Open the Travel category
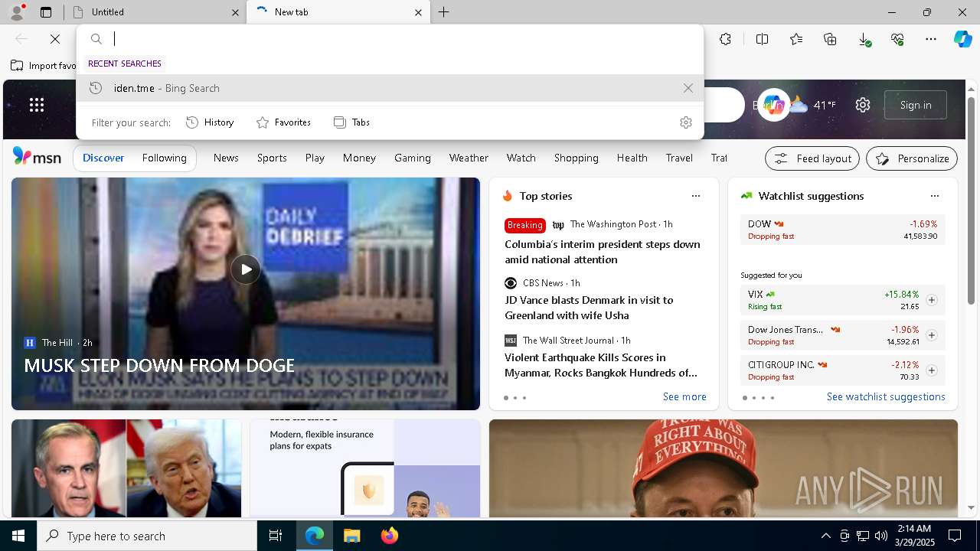 pyautogui.click(x=679, y=158)
